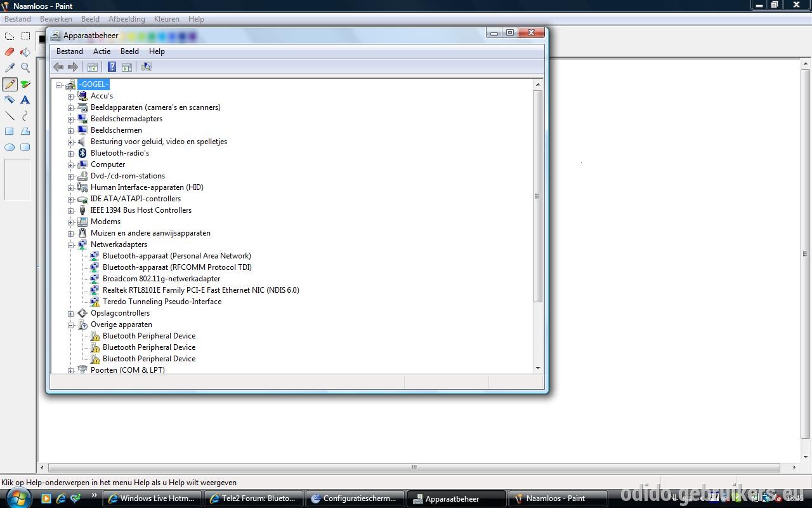Click the Device Manager help toolbar icon
The image size is (812, 508).
click(112, 67)
